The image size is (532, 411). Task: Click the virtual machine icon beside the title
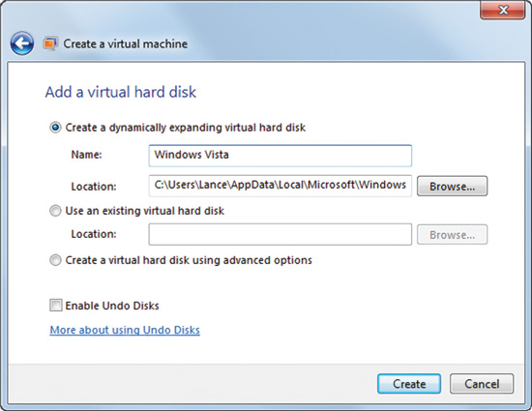pyautogui.click(x=50, y=44)
